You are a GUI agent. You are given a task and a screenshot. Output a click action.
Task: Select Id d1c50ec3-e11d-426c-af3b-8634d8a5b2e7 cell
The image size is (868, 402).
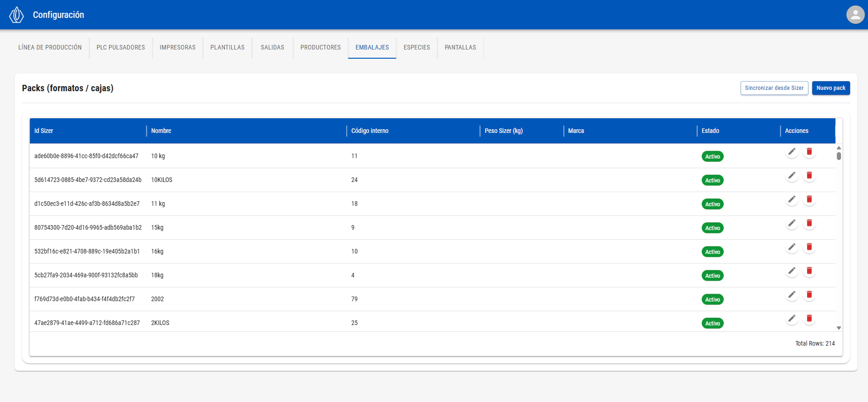87,204
